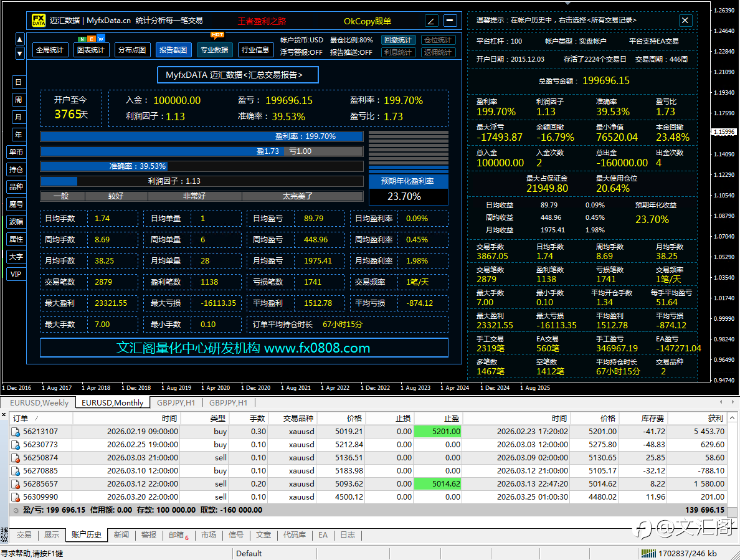The width and height of the screenshot is (740, 560).
Task: Open 行业信息 tab
Action: point(255,50)
